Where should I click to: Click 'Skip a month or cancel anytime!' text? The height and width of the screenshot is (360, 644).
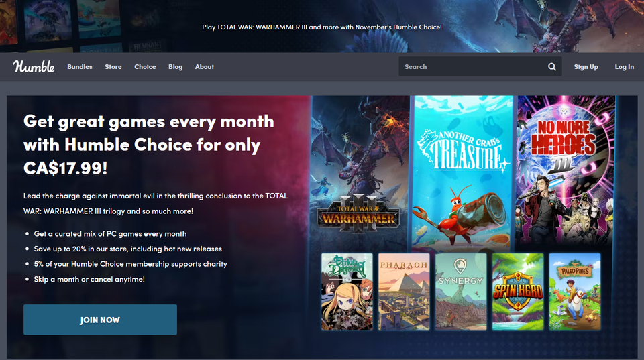click(89, 279)
